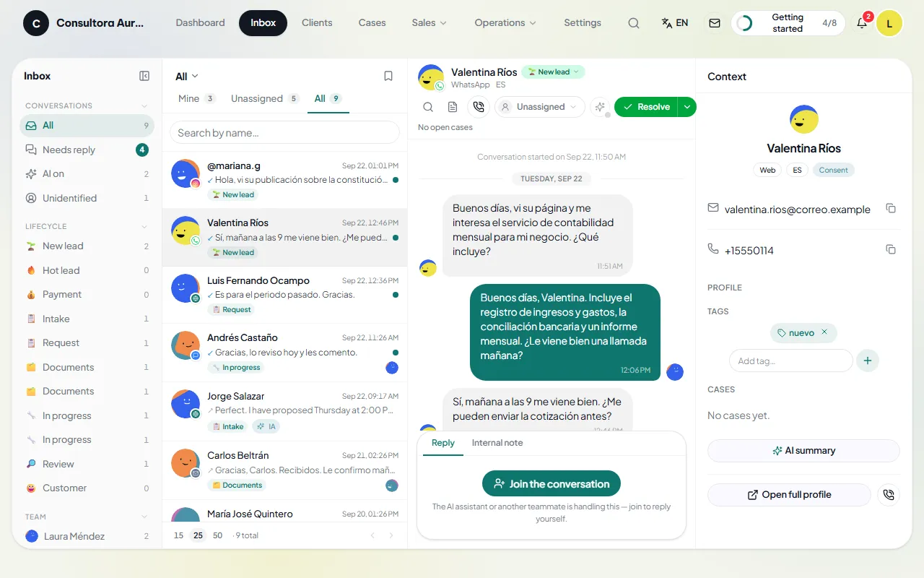Click Valentina Ríos avatar in Context panel

pyautogui.click(x=803, y=119)
